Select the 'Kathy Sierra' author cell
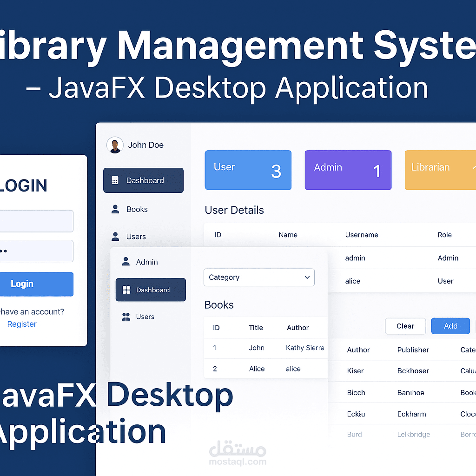Screen dimensions: 476x476 tap(305, 348)
